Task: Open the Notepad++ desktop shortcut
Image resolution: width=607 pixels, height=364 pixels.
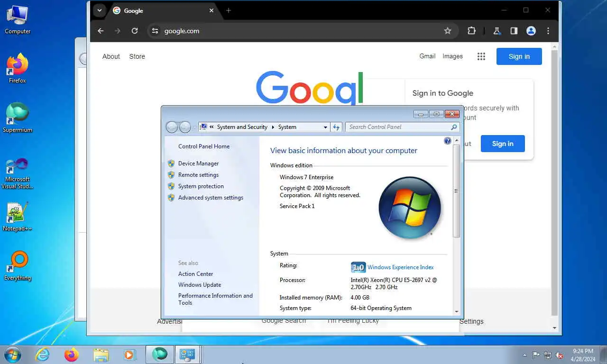Action: [18, 217]
